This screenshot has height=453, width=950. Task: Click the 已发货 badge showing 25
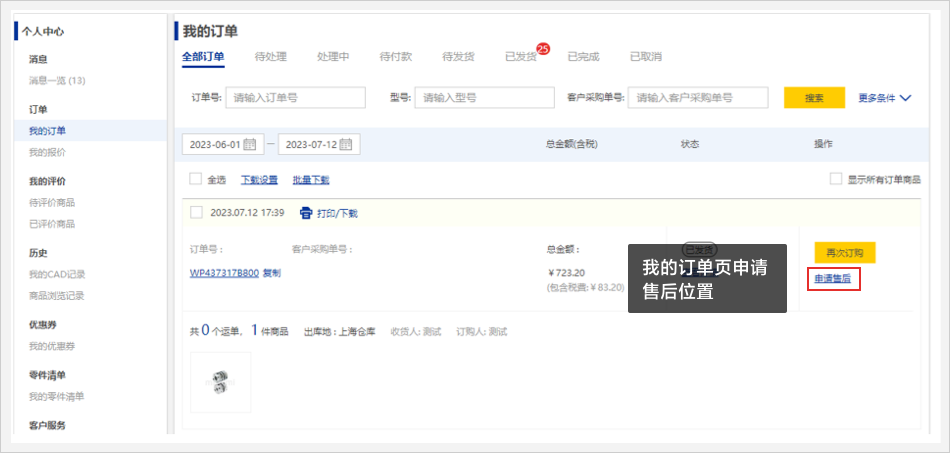[x=543, y=49]
